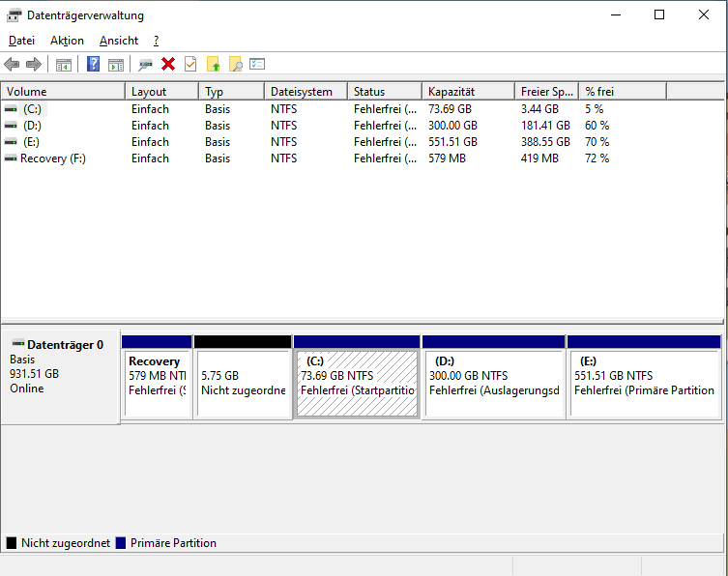Image resolution: width=728 pixels, height=576 pixels.
Task: Click the list view settings icon
Action: (x=257, y=64)
